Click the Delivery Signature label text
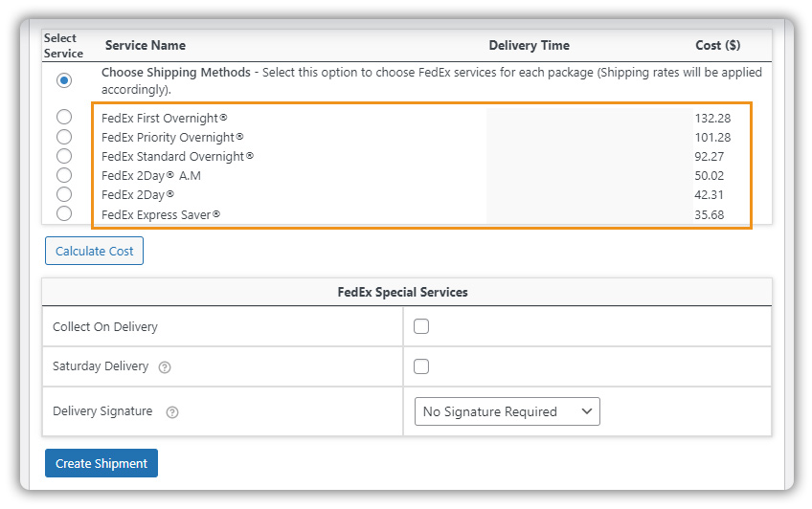This screenshot has width=812, height=509. click(102, 411)
